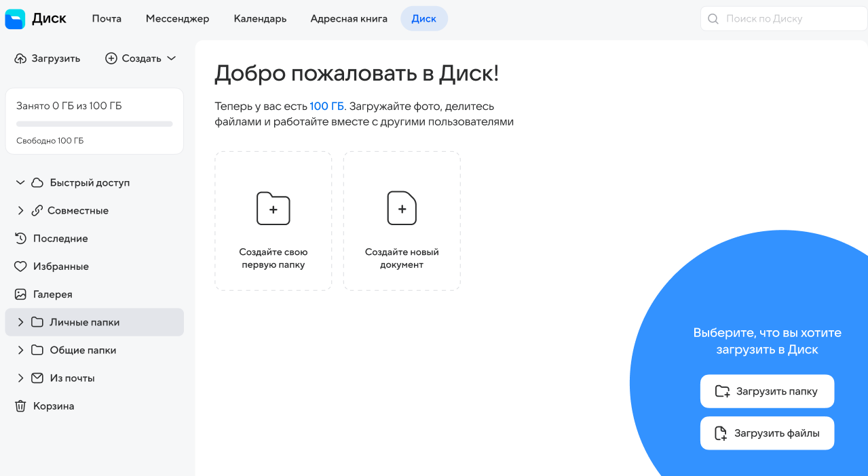Expand the Из почты section
868x476 pixels.
click(x=20, y=378)
